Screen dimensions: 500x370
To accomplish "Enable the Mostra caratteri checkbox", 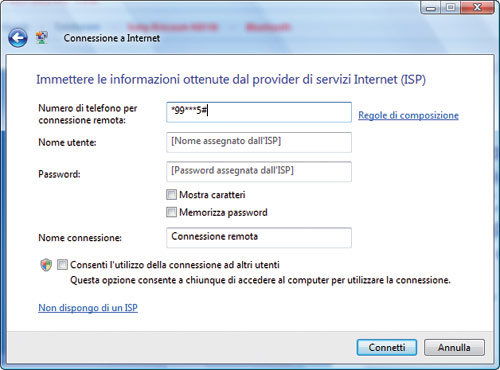I will coord(171,195).
